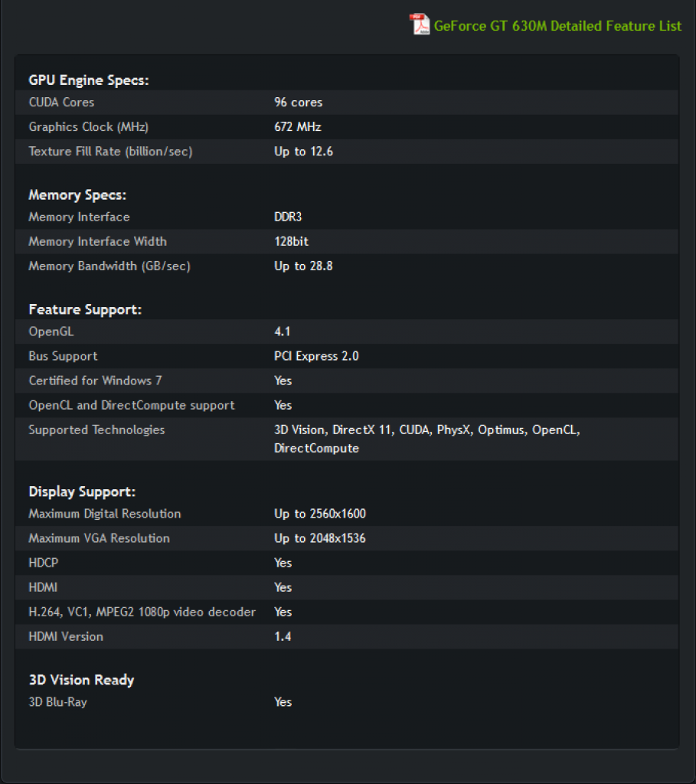Click the Maximum VGA Resolution label

(x=99, y=538)
